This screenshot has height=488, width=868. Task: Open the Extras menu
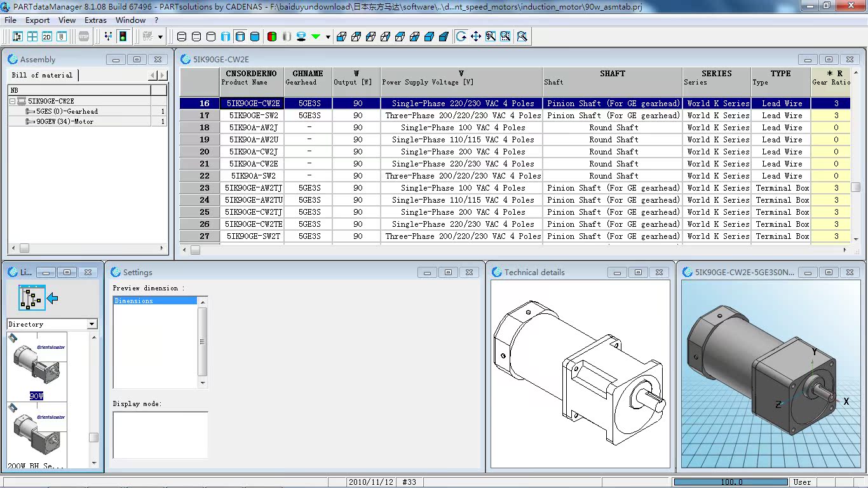click(96, 20)
